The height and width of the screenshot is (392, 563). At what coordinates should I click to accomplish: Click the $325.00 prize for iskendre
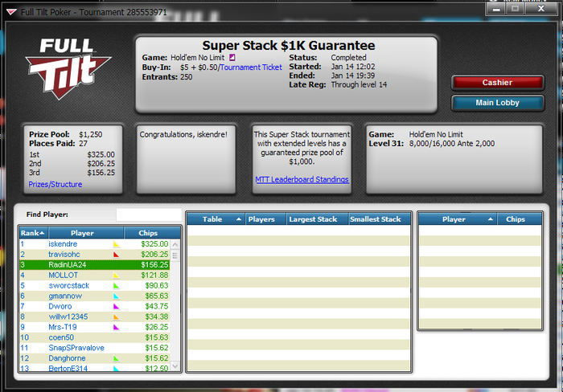pos(154,244)
